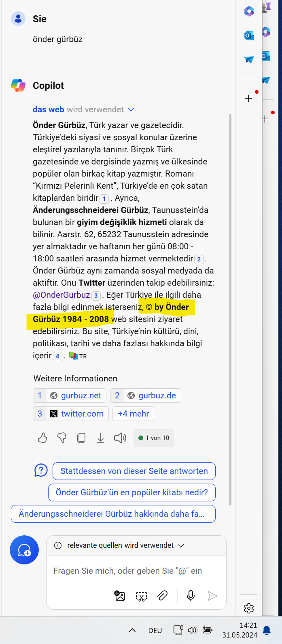This screenshot has width=282, height=644.
Task: Select the Änderungsschneiderei Gürbüz hakkında suggestion
Action: [113, 514]
